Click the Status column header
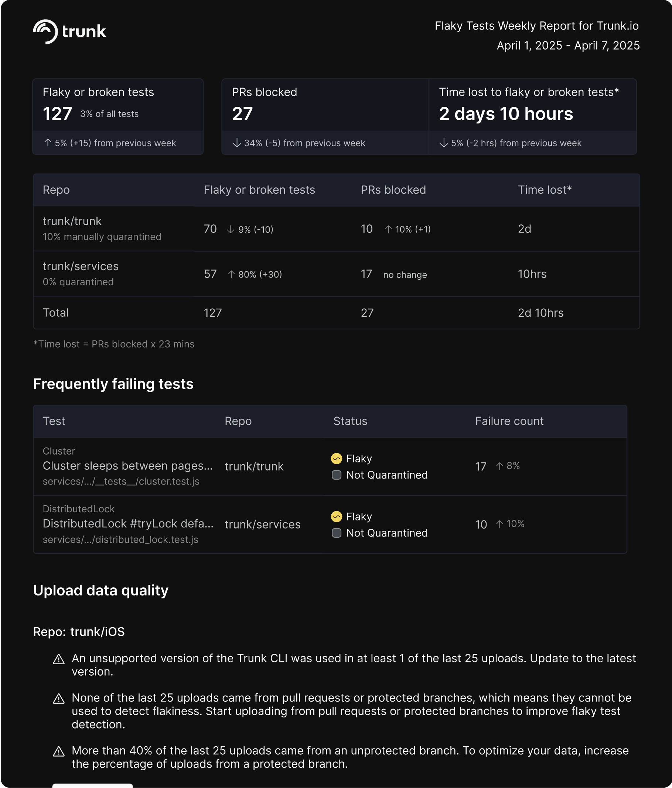This screenshot has width=672, height=788. point(350,421)
